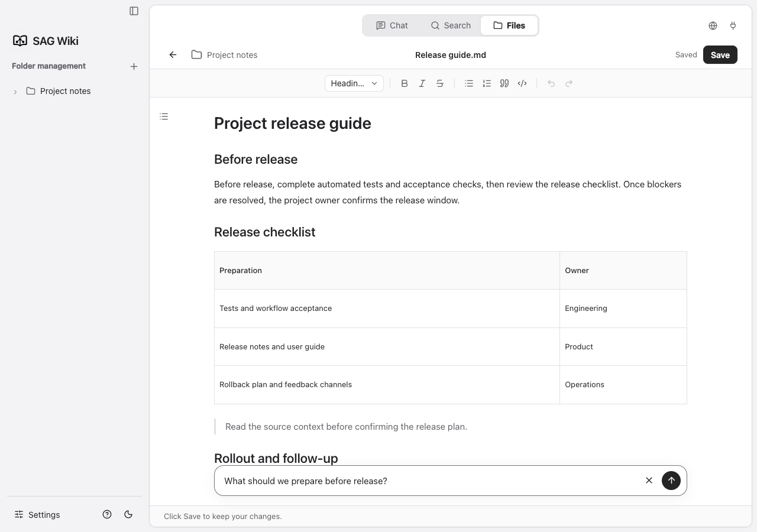The width and height of the screenshot is (757, 532).
Task: Toggle the sidebar collapse icon
Action: click(x=134, y=11)
